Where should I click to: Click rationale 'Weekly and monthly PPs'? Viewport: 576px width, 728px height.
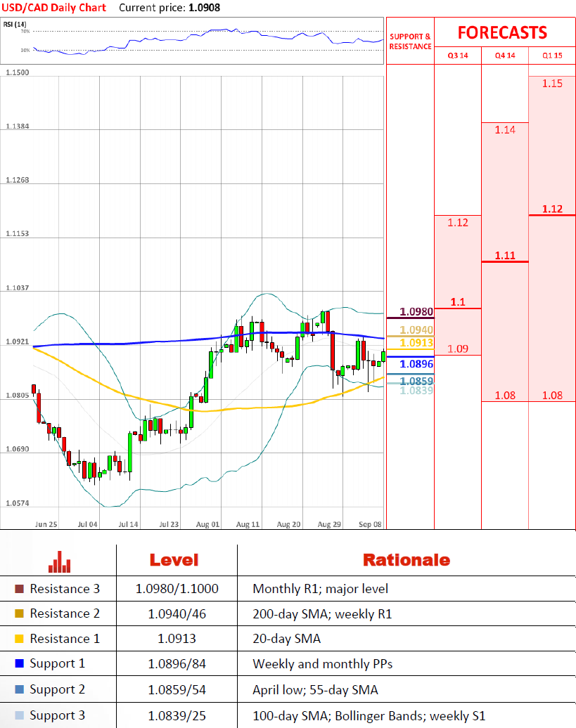click(x=323, y=664)
